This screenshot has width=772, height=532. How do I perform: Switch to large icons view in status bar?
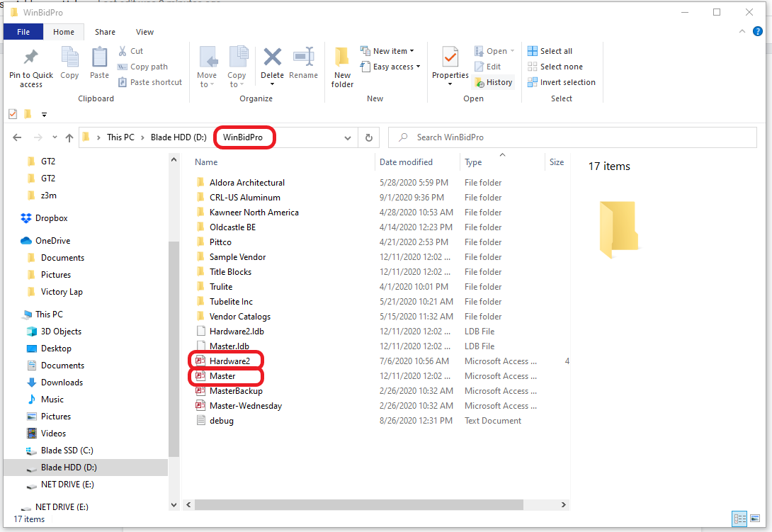coord(755,519)
